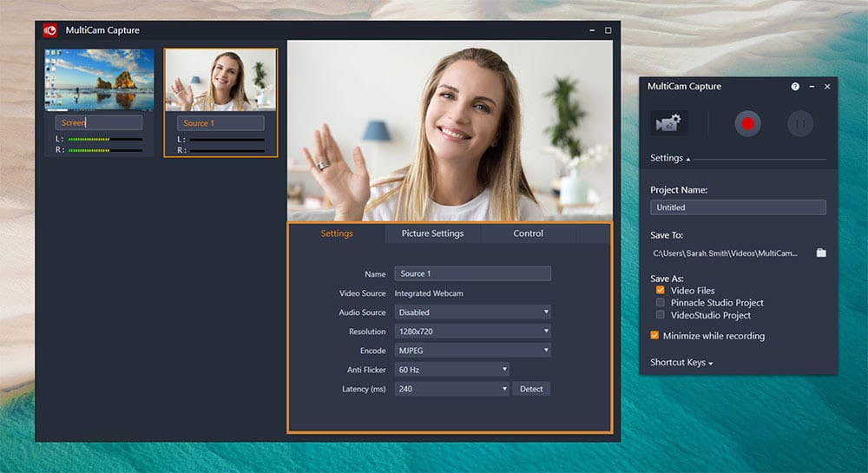Click the Screen right channel audio meter

pyautogui.click(x=105, y=150)
